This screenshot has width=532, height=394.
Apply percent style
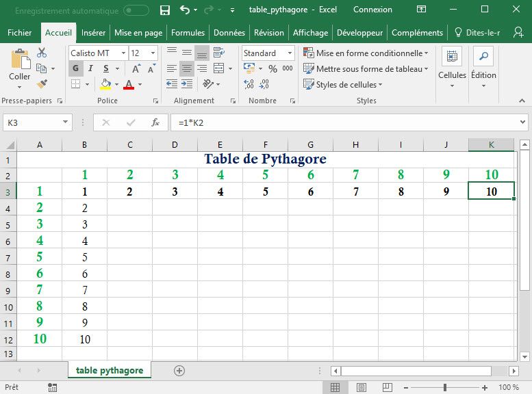coord(273,69)
